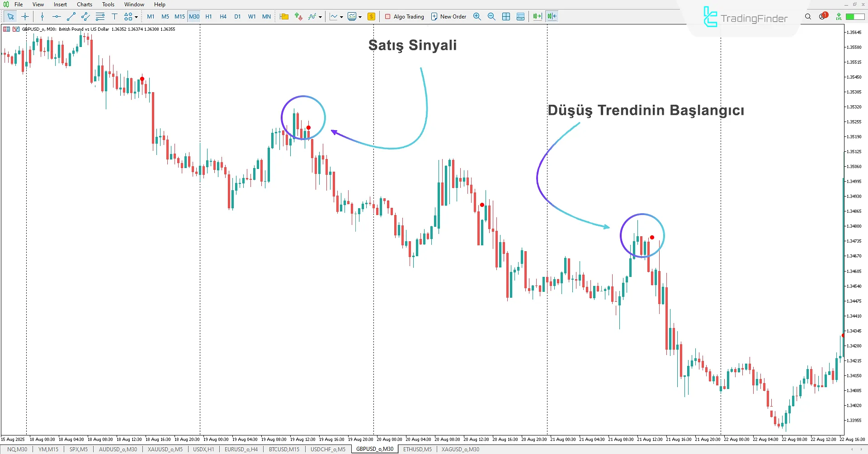Switch to the ETHUSD,M5 chart tab
This screenshot has width=868, height=454.
(417, 449)
